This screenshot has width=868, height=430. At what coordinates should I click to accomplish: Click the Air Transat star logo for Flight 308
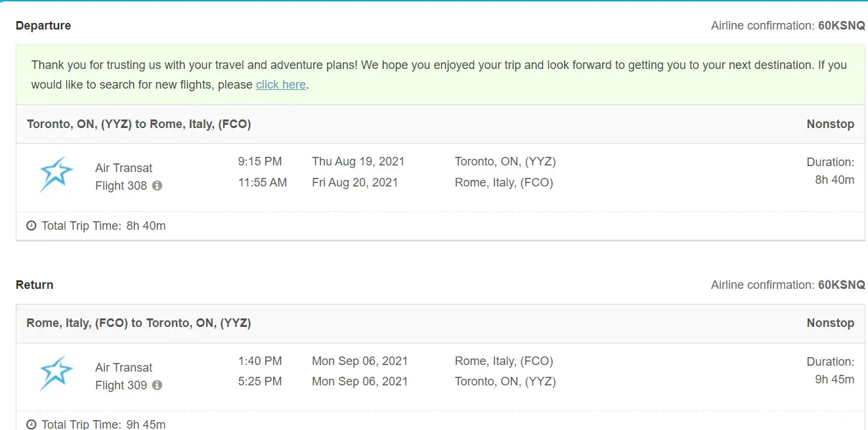pyautogui.click(x=55, y=175)
